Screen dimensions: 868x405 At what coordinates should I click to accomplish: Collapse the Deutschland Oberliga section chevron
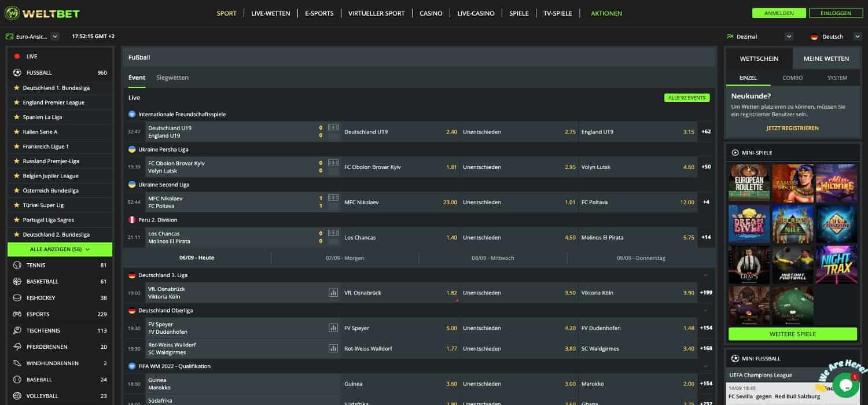pos(705,311)
